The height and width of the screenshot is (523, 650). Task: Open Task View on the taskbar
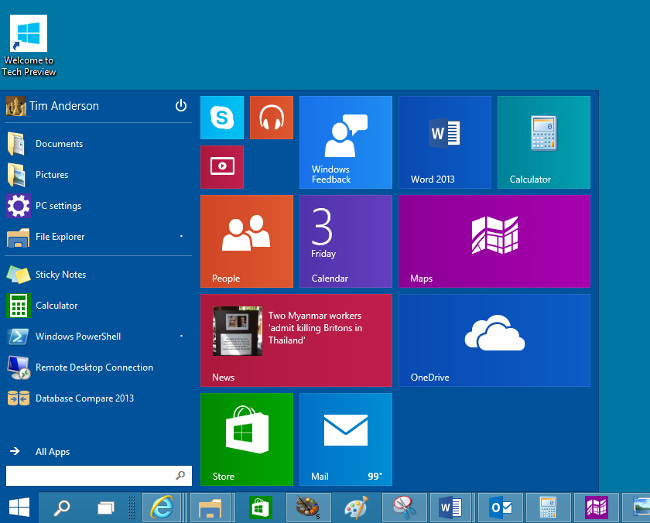click(x=106, y=507)
